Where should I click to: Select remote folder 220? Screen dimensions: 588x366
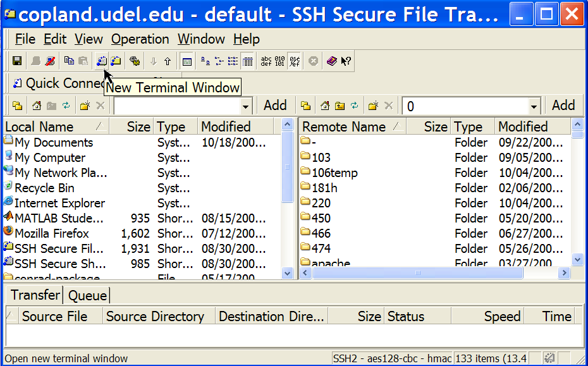(x=321, y=204)
